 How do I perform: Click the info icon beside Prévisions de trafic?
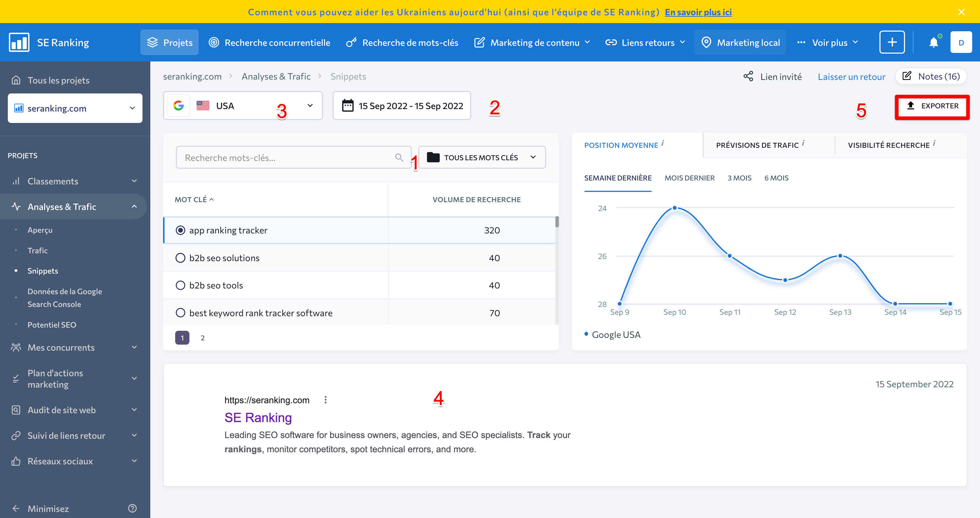tap(803, 143)
